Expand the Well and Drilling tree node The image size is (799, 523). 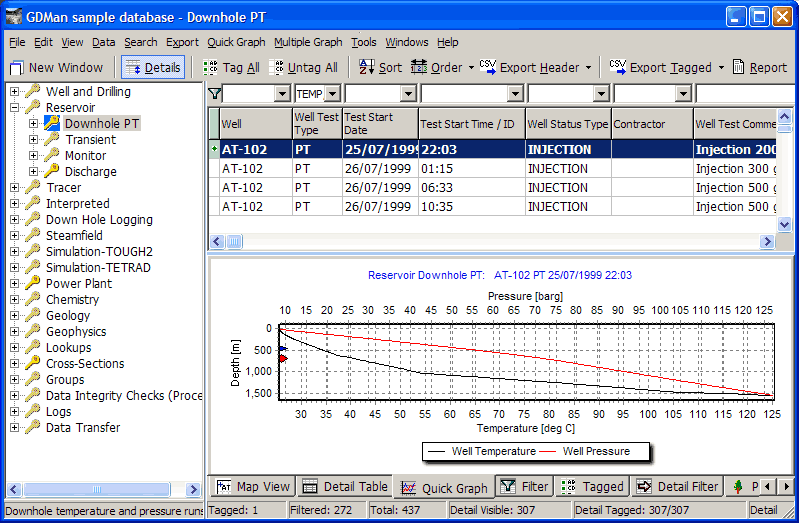pos(15,92)
